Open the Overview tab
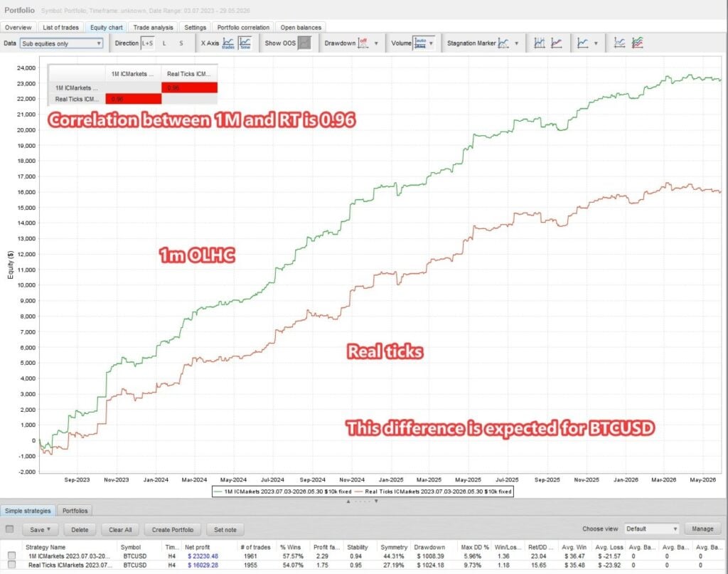The width and height of the screenshot is (728, 574). [x=18, y=28]
